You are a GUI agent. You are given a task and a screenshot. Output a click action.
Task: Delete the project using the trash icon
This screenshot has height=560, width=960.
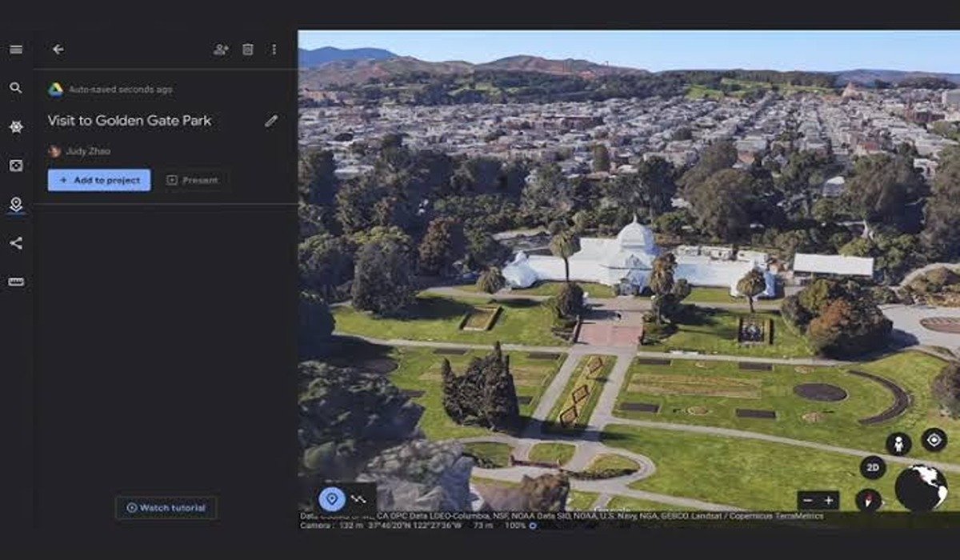(x=247, y=49)
